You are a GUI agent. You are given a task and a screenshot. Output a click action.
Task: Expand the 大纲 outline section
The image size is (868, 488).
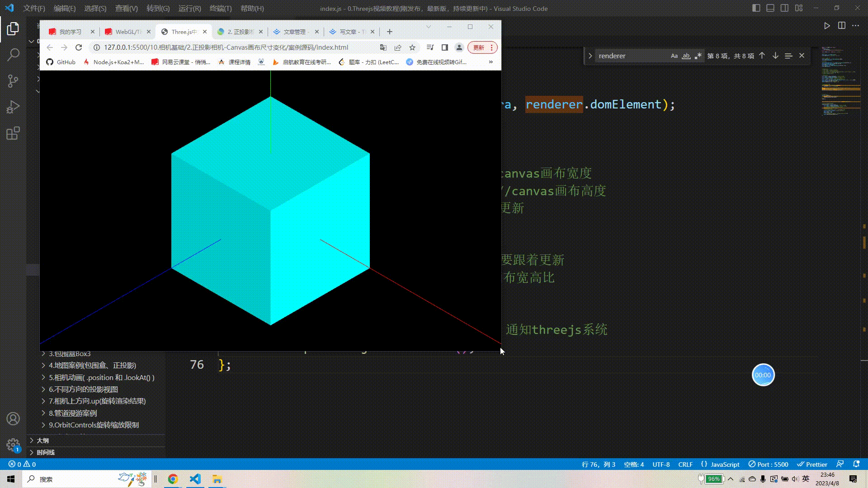[42, 440]
